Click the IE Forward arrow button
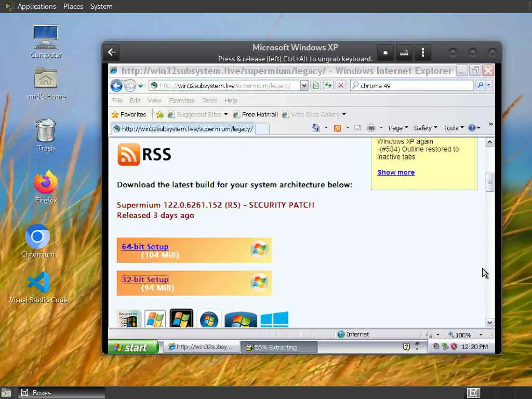Image resolution: width=532 pixels, height=399 pixels. (130, 86)
